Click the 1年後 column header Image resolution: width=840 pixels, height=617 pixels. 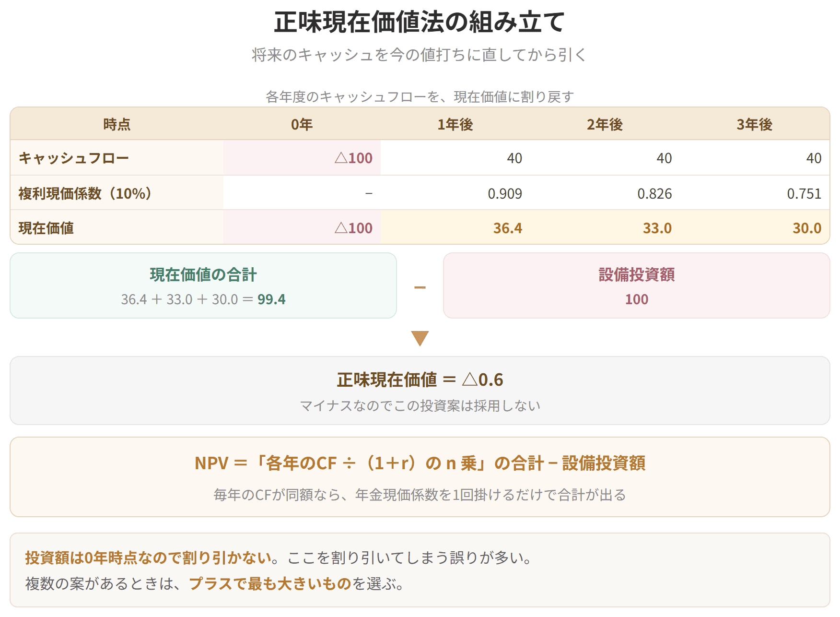(x=455, y=125)
